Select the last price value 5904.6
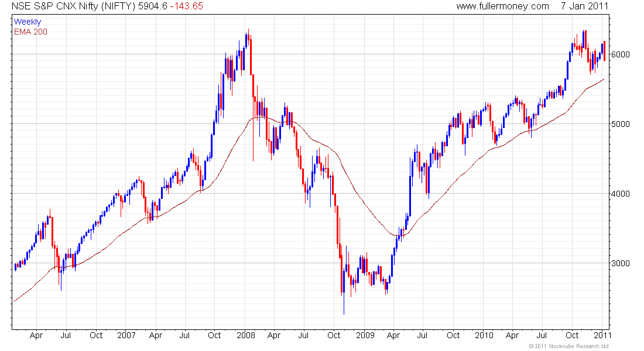644x351 pixels. (x=153, y=6)
